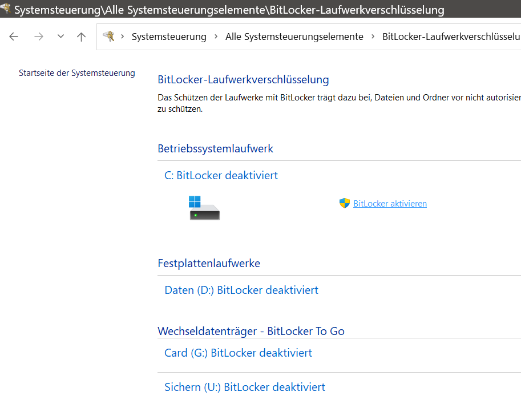Collapse C: BitLocker deaktiviert entry
This screenshot has width=521, height=420.
click(x=221, y=175)
